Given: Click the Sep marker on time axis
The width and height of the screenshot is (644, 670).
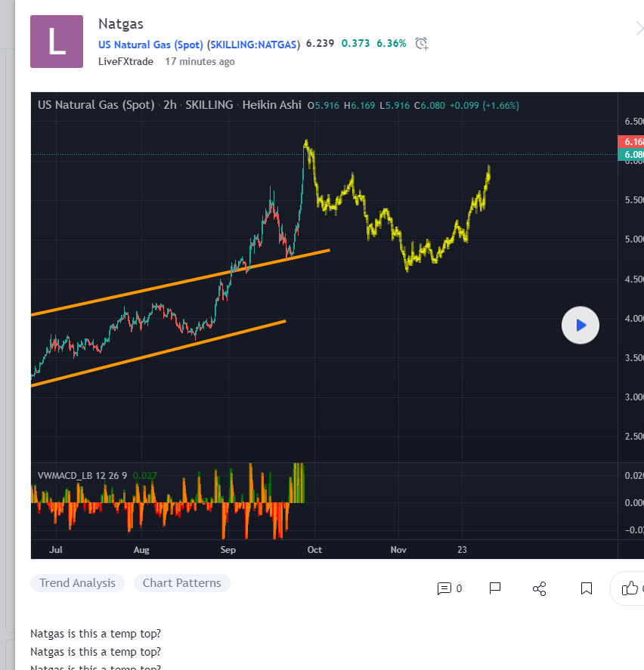Looking at the screenshot, I should pos(228,550).
